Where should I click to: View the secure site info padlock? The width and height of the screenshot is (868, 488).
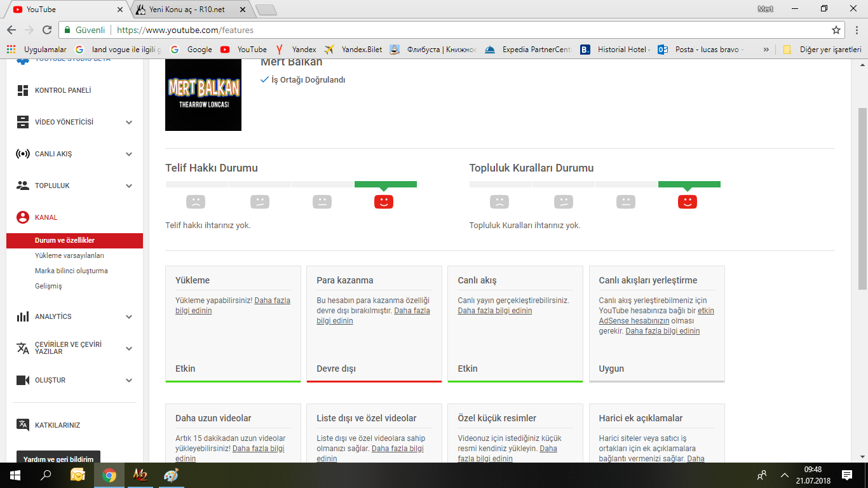pyautogui.click(x=67, y=30)
